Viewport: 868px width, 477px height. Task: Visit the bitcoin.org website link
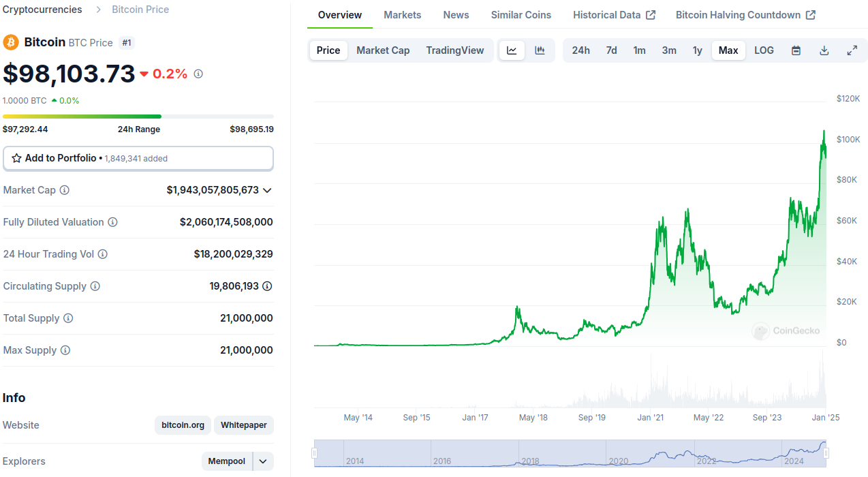[183, 425]
